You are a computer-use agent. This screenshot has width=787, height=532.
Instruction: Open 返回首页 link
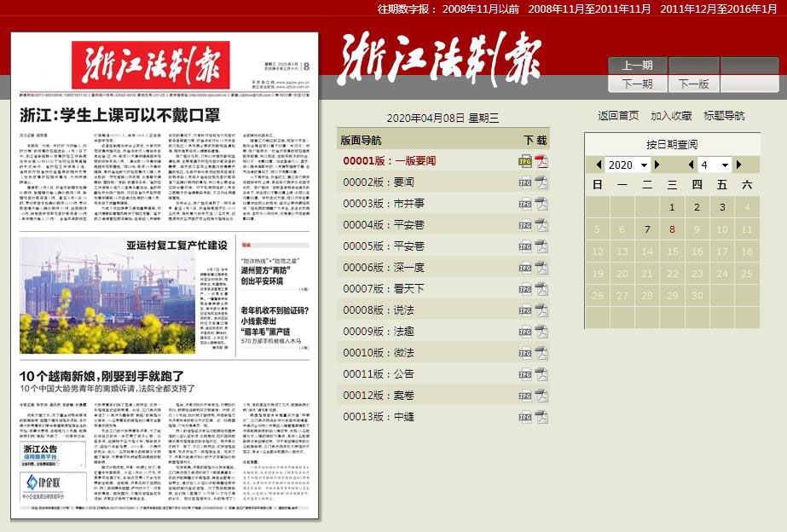618,115
